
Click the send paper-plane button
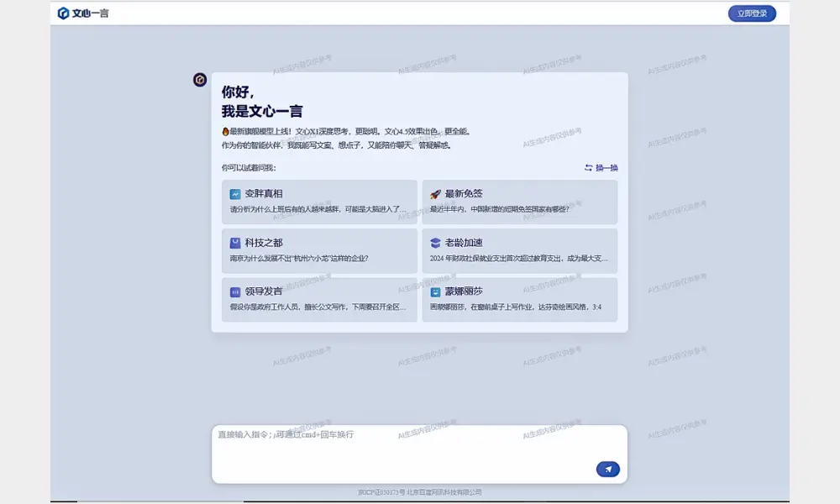tap(607, 470)
